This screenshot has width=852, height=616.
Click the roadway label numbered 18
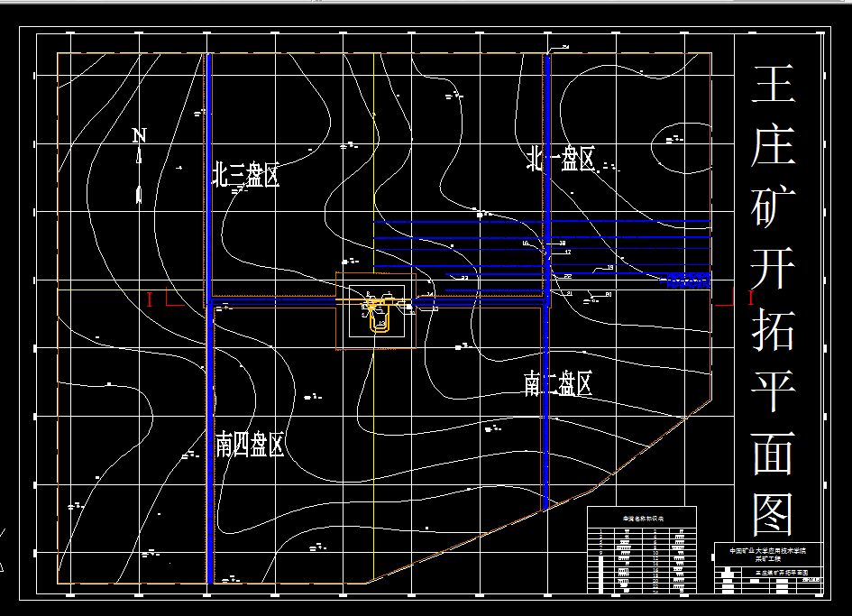562,243
